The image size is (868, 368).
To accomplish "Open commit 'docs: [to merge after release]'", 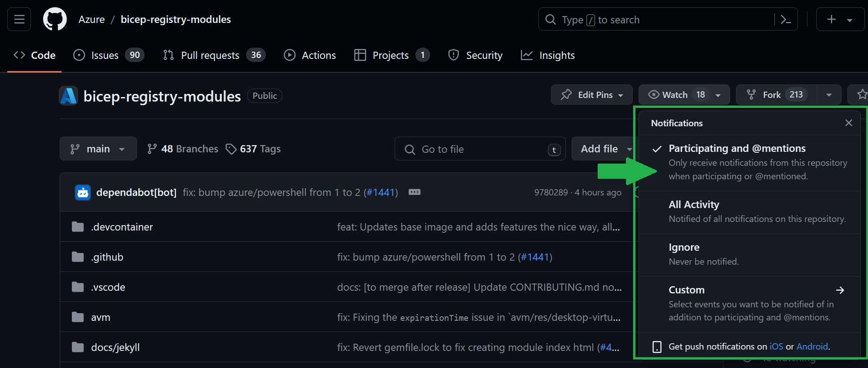I will (480, 287).
